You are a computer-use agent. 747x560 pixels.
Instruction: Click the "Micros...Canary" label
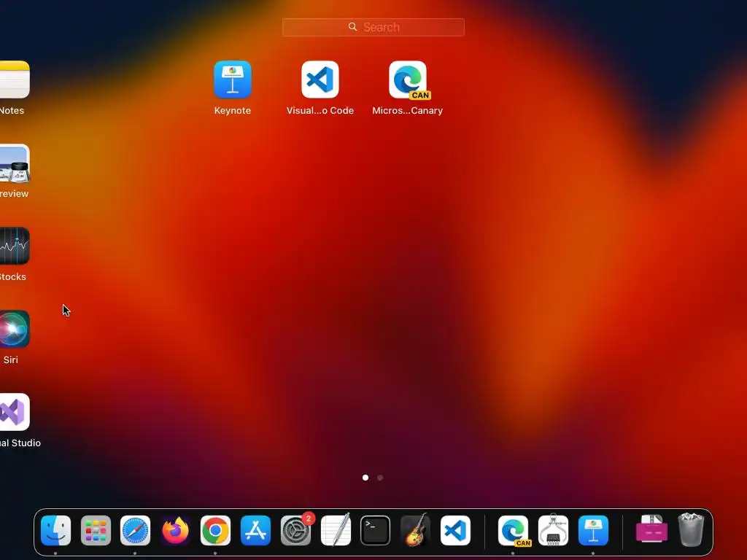tap(407, 111)
